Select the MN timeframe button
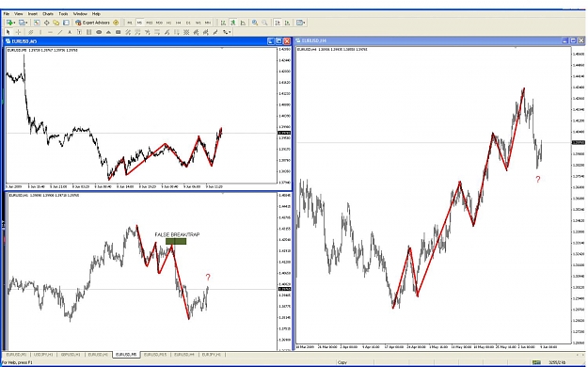588x367 pixels. (x=207, y=23)
